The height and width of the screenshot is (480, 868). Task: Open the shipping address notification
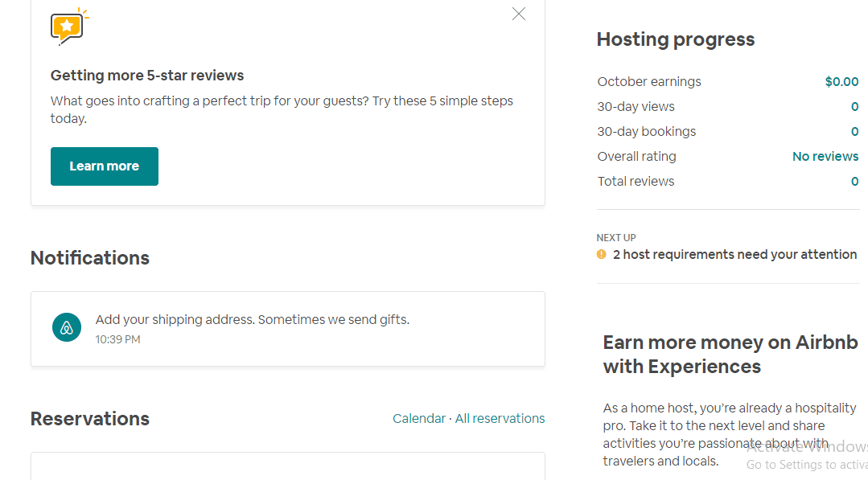pyautogui.click(x=288, y=329)
